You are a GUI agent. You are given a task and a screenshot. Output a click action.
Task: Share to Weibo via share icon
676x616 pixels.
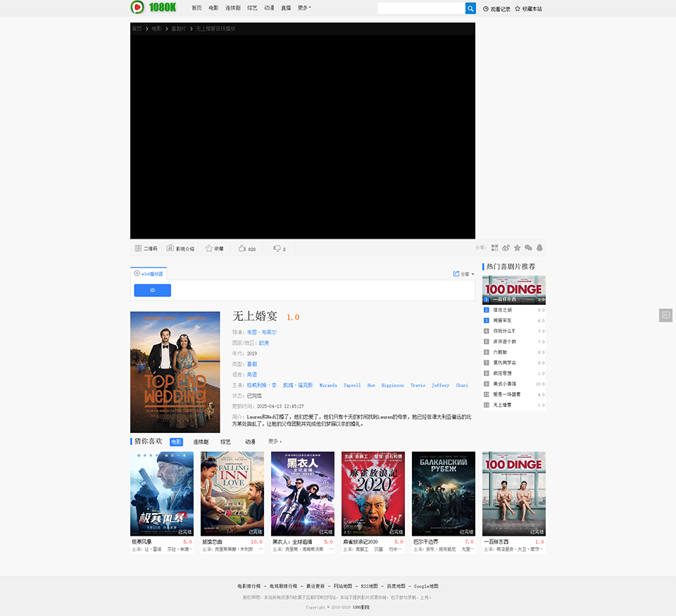pos(506,248)
